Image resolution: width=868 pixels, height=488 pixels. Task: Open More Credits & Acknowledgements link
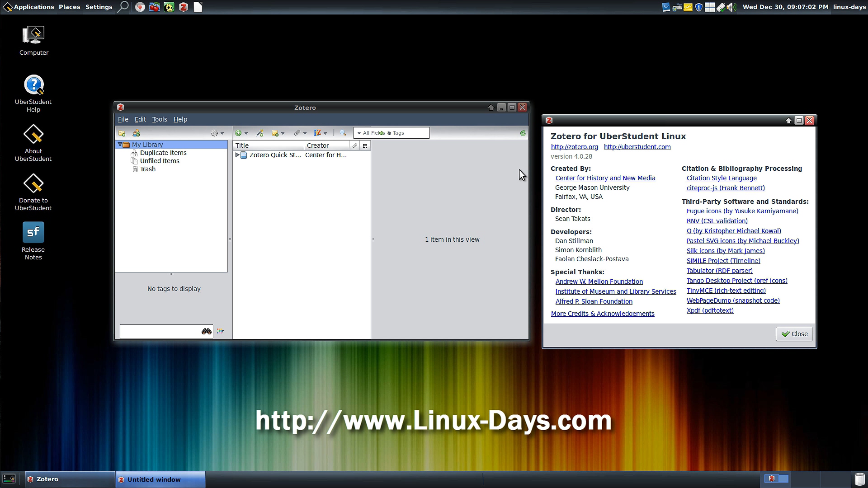[x=603, y=314]
